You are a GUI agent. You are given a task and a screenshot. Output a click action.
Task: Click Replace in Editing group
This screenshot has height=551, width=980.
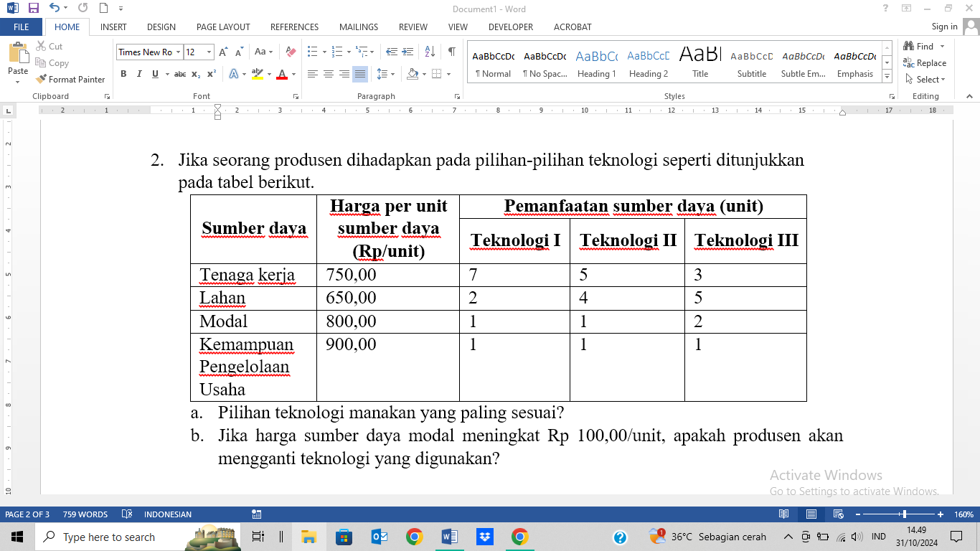tap(925, 63)
